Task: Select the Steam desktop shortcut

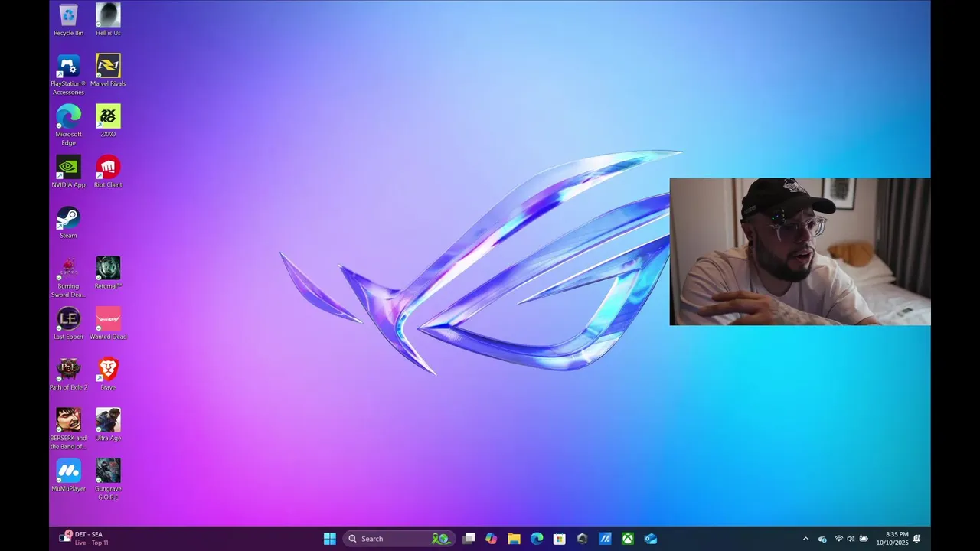Action: (x=68, y=222)
